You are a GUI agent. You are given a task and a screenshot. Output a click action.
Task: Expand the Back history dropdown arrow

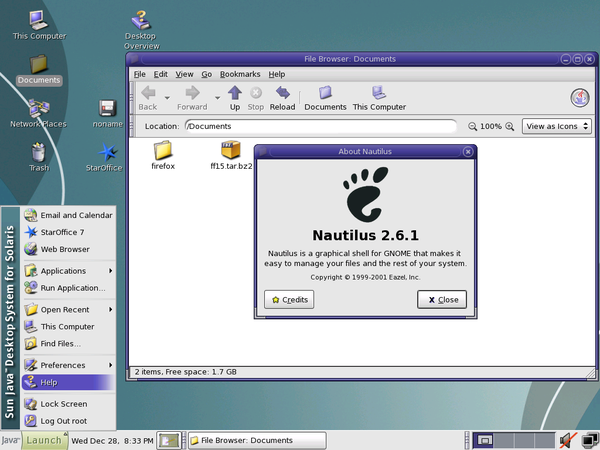click(x=167, y=98)
